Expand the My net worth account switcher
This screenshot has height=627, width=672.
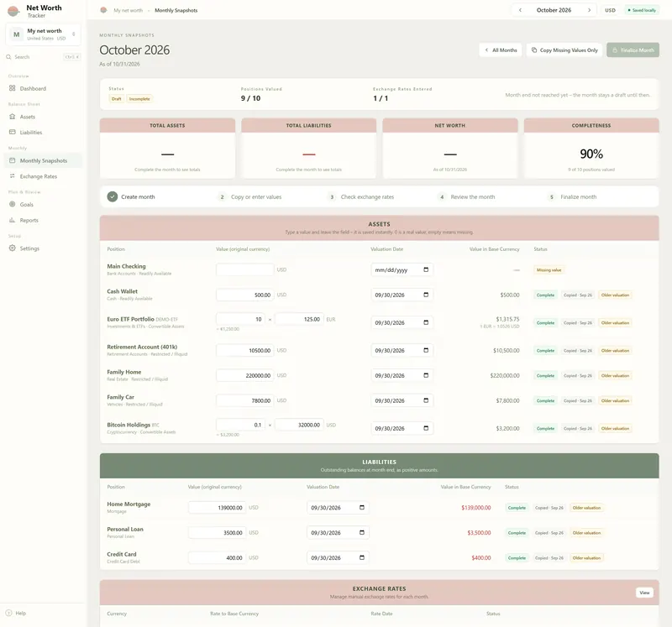(x=44, y=34)
